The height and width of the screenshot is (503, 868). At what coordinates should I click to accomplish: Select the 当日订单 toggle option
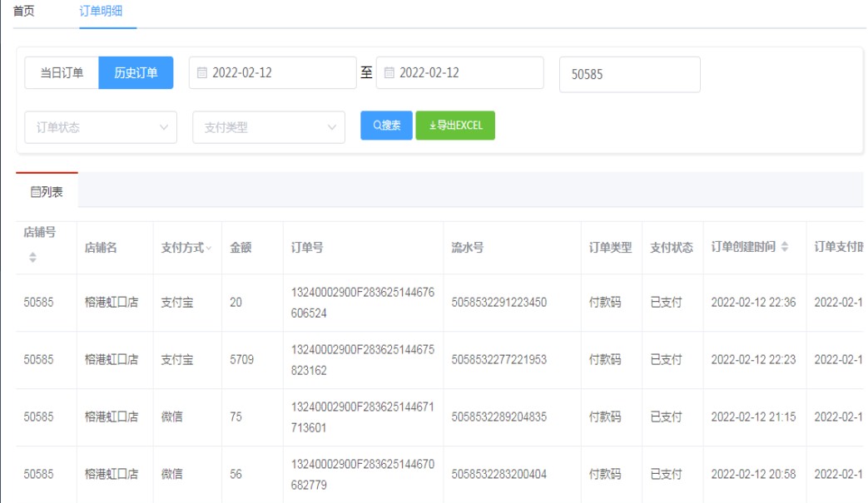click(x=62, y=73)
